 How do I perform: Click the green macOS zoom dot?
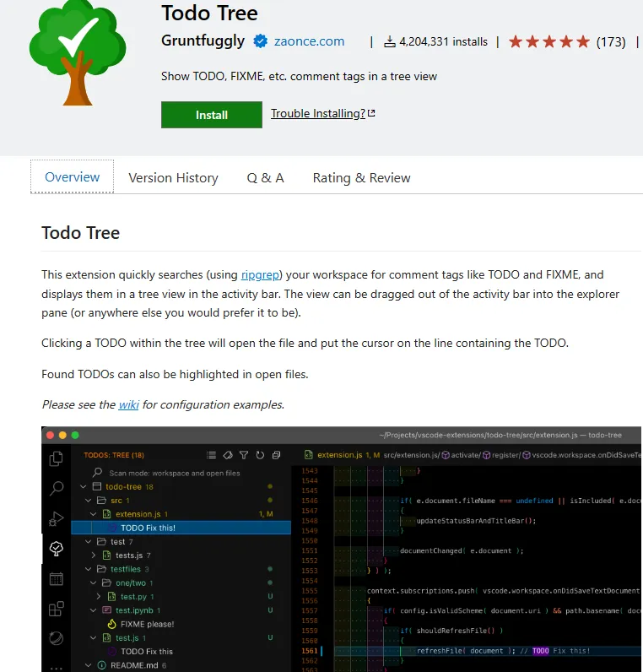pos(75,436)
